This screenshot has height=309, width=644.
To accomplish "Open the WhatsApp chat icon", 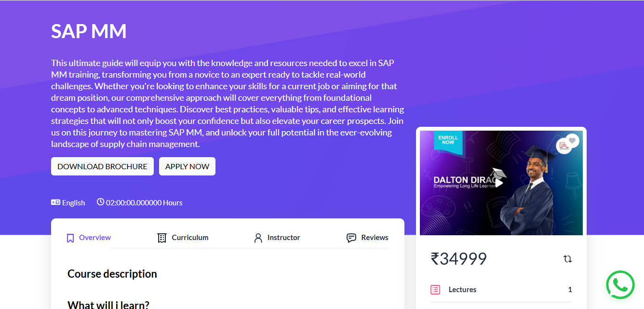I will pyautogui.click(x=620, y=285).
